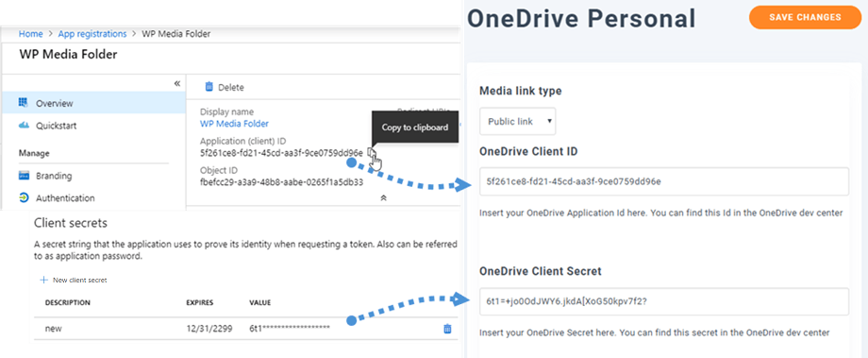Click the Media link type label
This screenshot has height=358, width=868.
click(521, 91)
